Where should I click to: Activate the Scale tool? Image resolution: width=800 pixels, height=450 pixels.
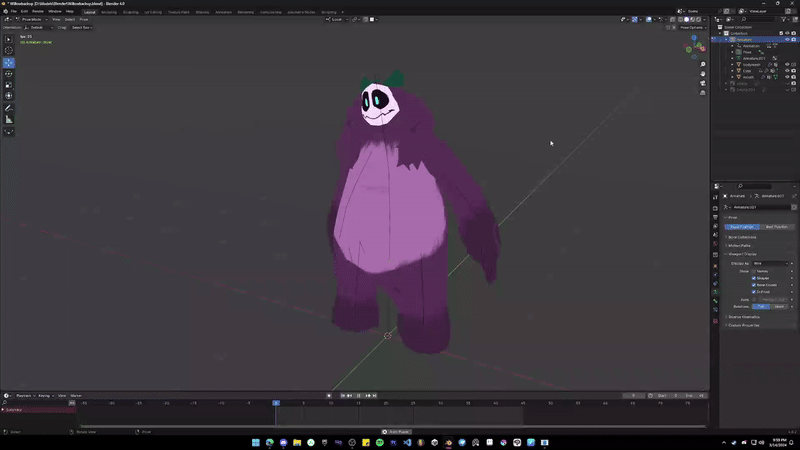[9, 85]
